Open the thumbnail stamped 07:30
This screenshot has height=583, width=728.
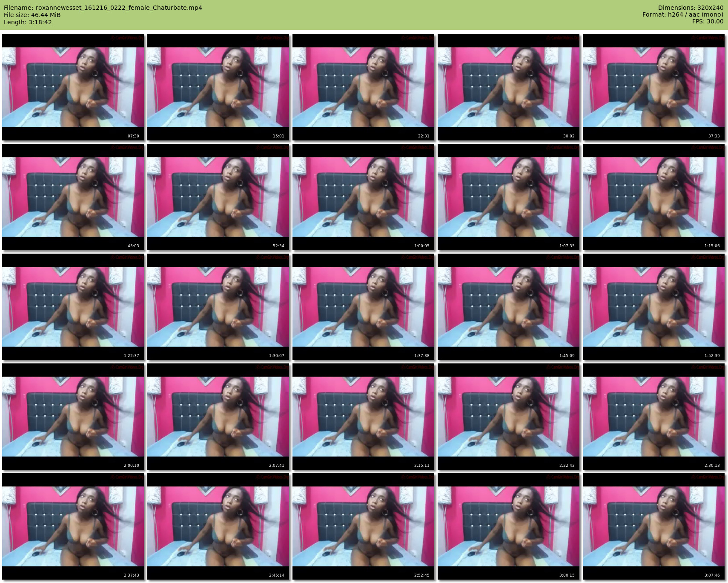(x=73, y=87)
